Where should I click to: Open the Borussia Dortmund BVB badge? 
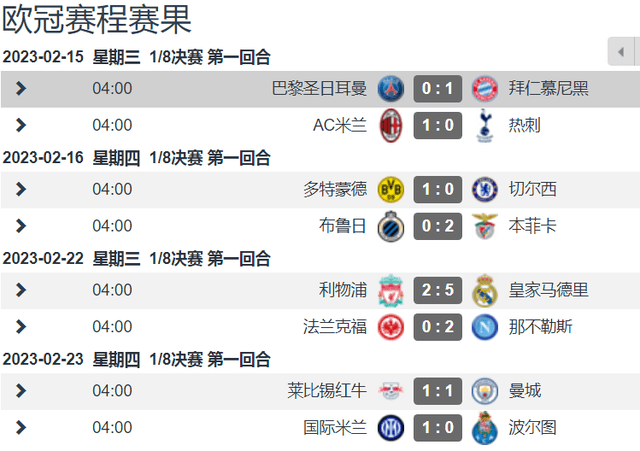pos(391,189)
